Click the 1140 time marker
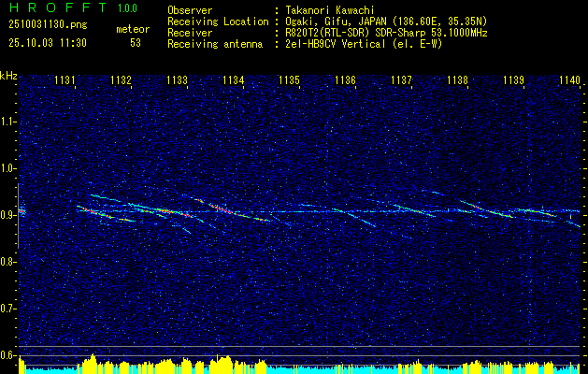The width and height of the screenshot is (588, 374). pyautogui.click(x=569, y=79)
